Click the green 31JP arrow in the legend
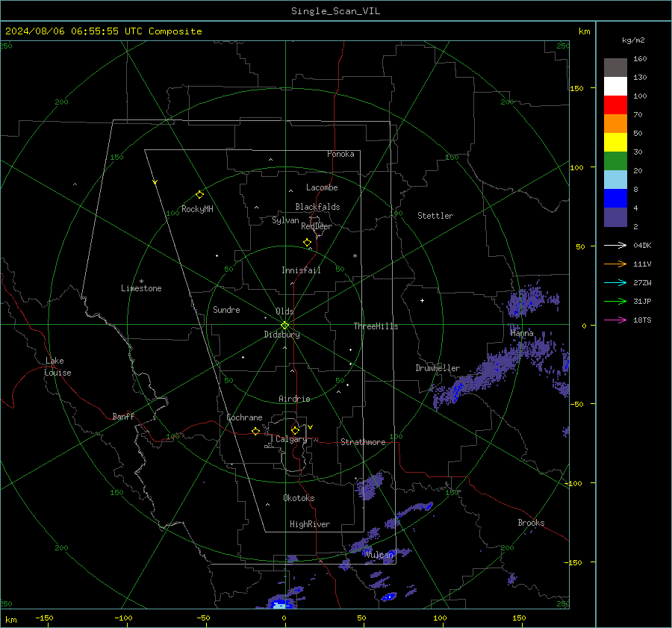 (x=615, y=302)
